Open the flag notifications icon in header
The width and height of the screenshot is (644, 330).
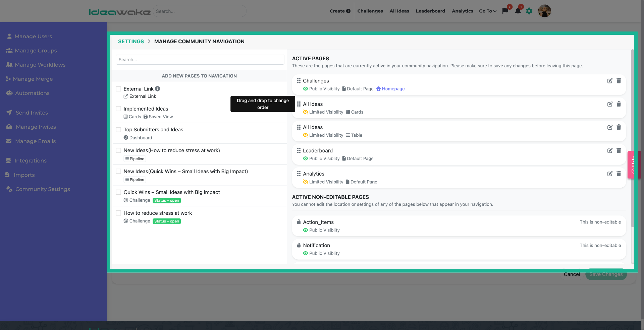pos(505,11)
